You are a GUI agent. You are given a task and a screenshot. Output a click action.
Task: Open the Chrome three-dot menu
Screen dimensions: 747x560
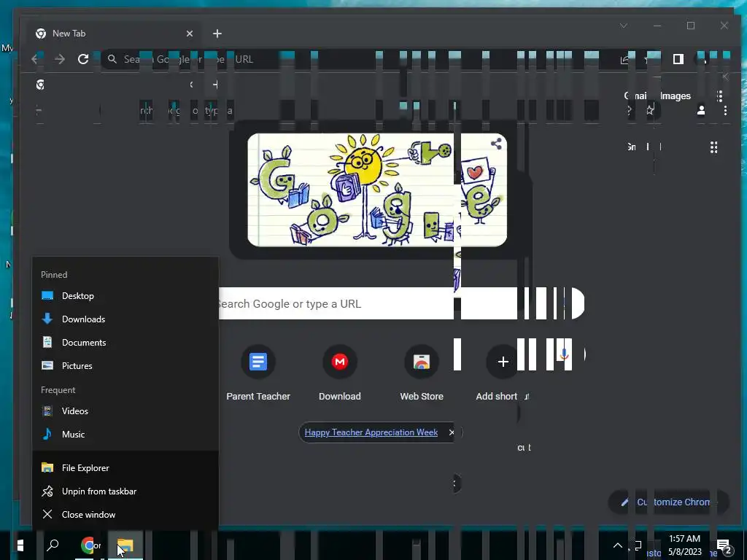click(725, 111)
